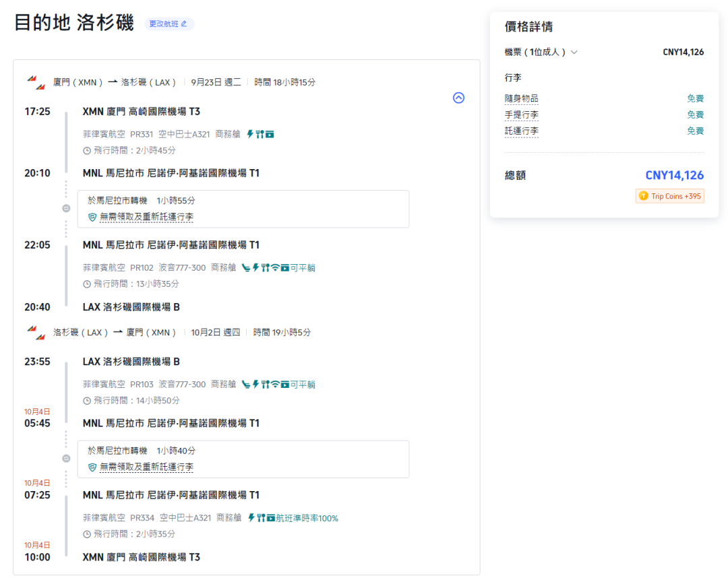Click the meal icon on flight PR331

(x=260, y=134)
